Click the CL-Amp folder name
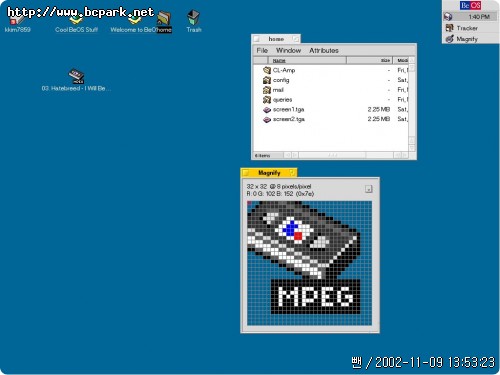This screenshot has width=500, height=375. click(x=284, y=70)
